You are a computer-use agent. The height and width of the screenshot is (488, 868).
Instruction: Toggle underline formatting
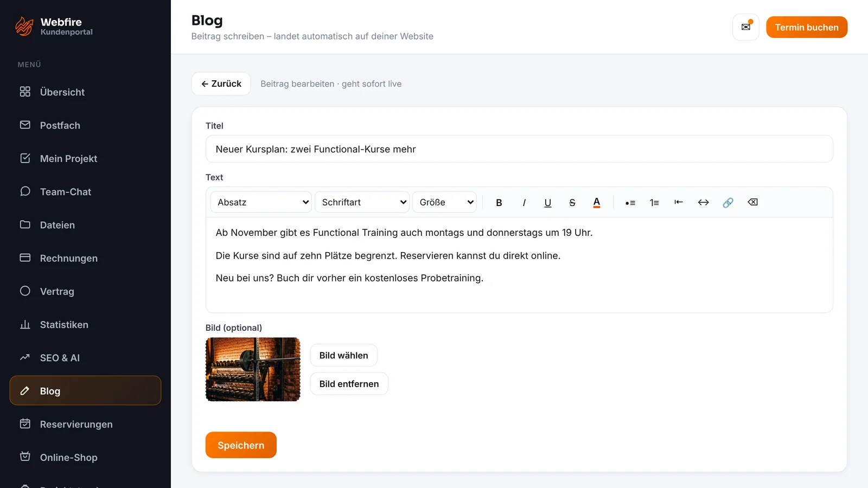(x=548, y=202)
